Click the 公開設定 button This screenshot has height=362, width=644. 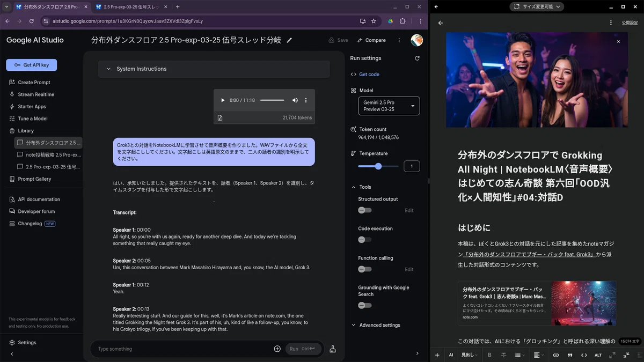[x=630, y=23]
